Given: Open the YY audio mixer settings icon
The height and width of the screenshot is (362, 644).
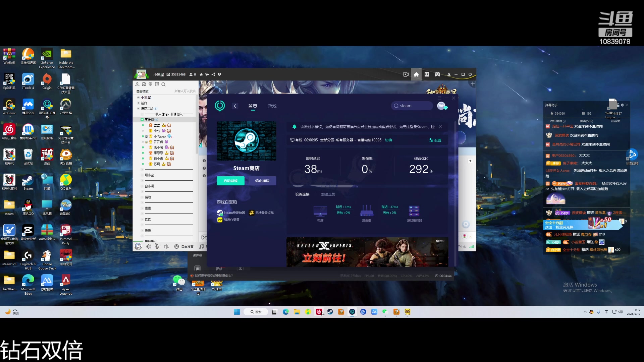Looking at the screenshot, I should tap(166, 246).
